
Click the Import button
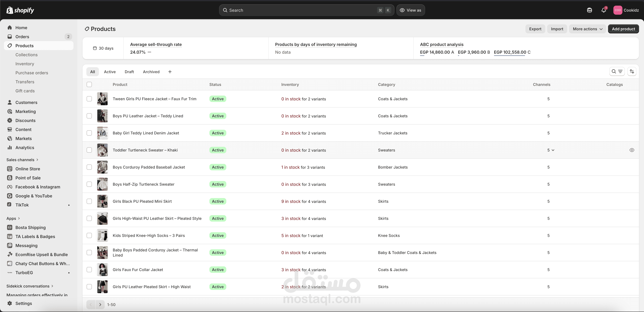[557, 29]
